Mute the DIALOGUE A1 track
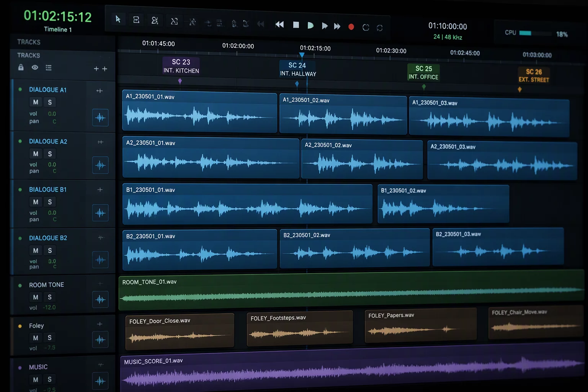The height and width of the screenshot is (392, 588). pyautogui.click(x=36, y=102)
